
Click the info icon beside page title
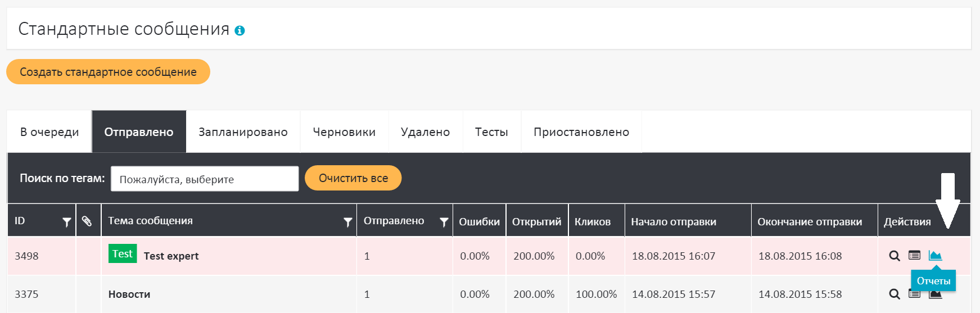(240, 31)
